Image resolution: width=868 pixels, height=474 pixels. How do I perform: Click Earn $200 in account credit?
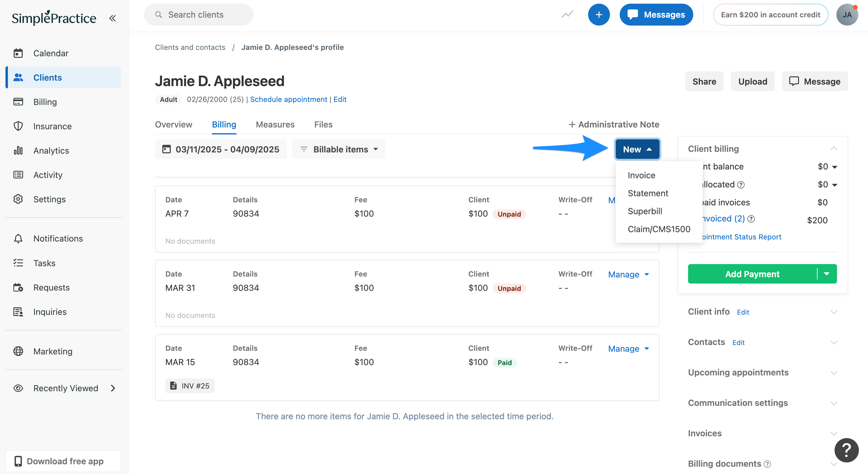(x=771, y=15)
